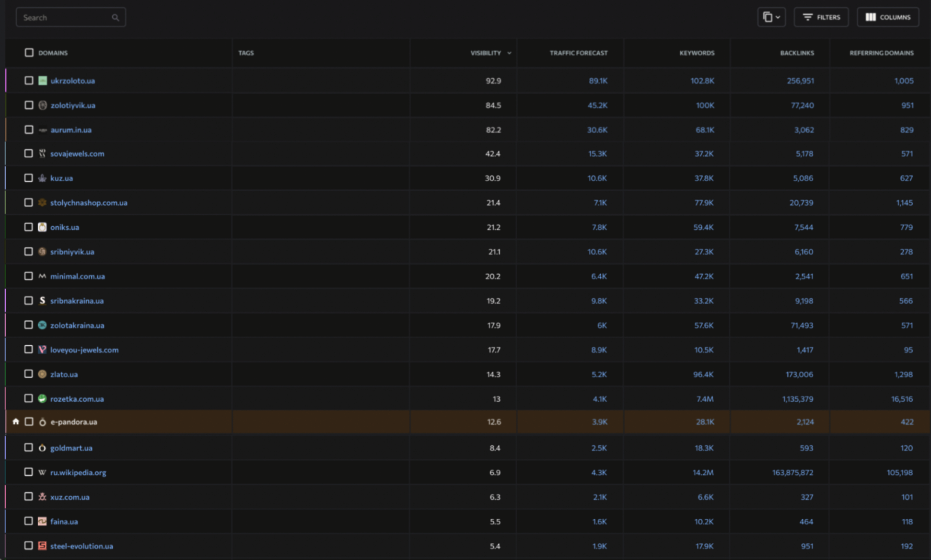
Task: Click the zlato.ua favicon
Action: pos(42,374)
